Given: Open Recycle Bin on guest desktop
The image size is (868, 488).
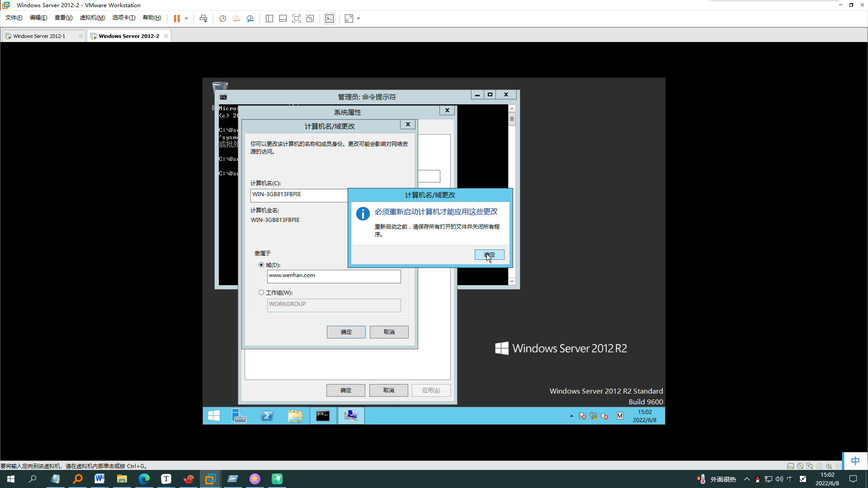Looking at the screenshot, I should pos(220,86).
